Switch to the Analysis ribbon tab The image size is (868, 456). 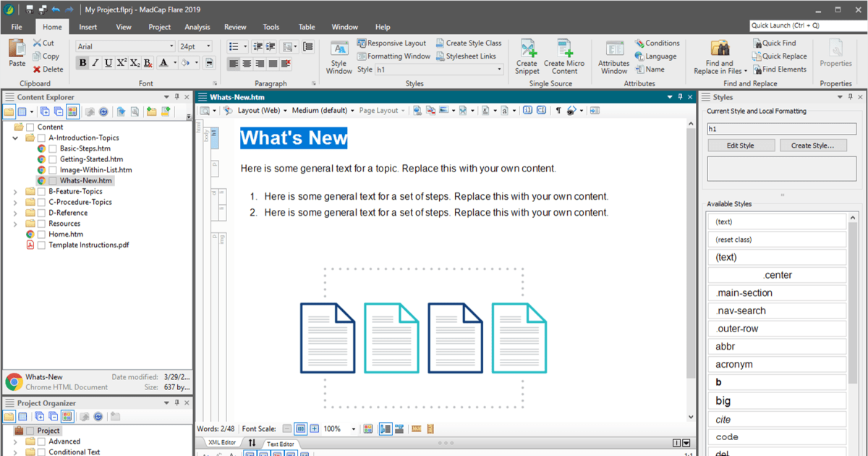[x=197, y=27]
